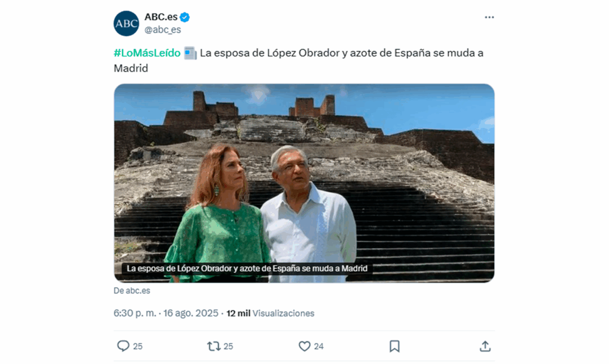Click the newspaper emoji in post text
Screen dimensions: 609x364
(190, 53)
